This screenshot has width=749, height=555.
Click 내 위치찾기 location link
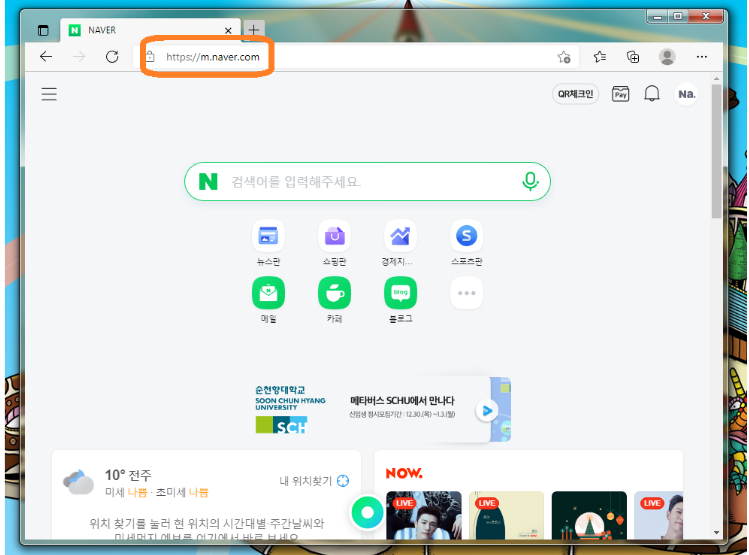(314, 481)
